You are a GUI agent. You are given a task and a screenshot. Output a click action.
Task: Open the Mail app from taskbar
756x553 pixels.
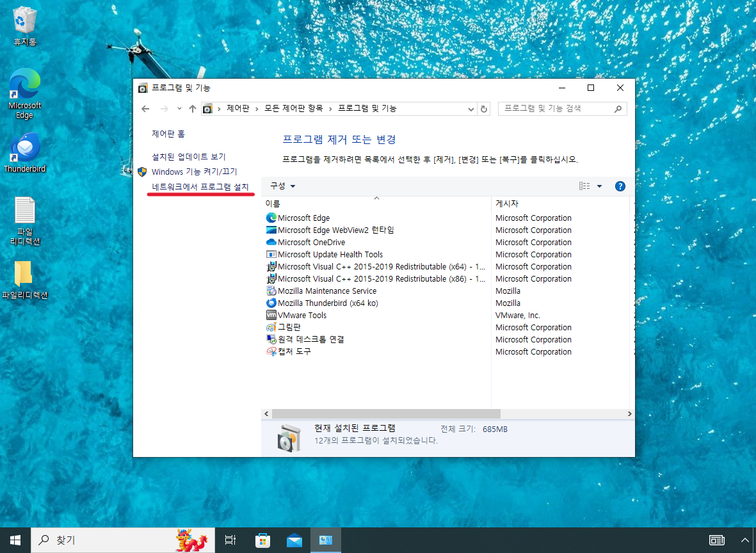coord(294,540)
